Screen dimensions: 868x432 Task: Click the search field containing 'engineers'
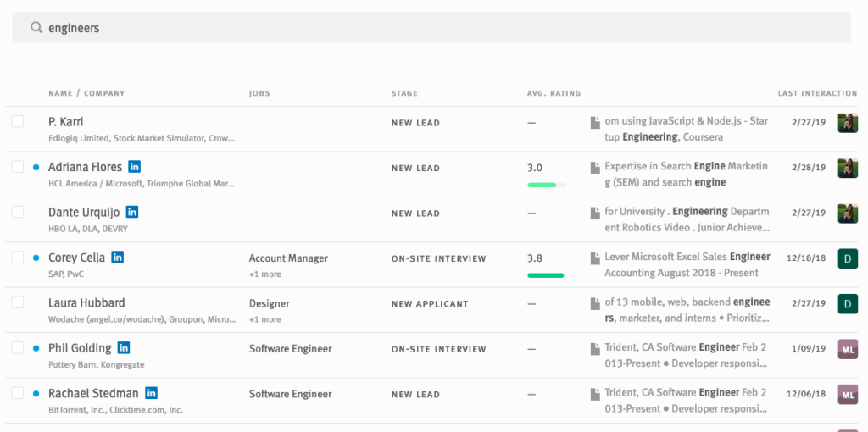[x=431, y=28]
